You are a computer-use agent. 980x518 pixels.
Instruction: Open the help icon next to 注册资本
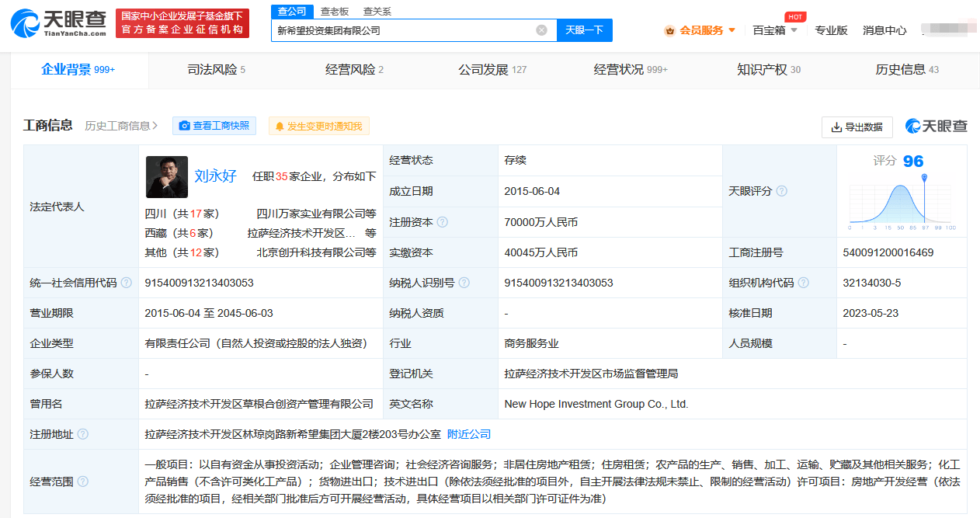tap(443, 222)
